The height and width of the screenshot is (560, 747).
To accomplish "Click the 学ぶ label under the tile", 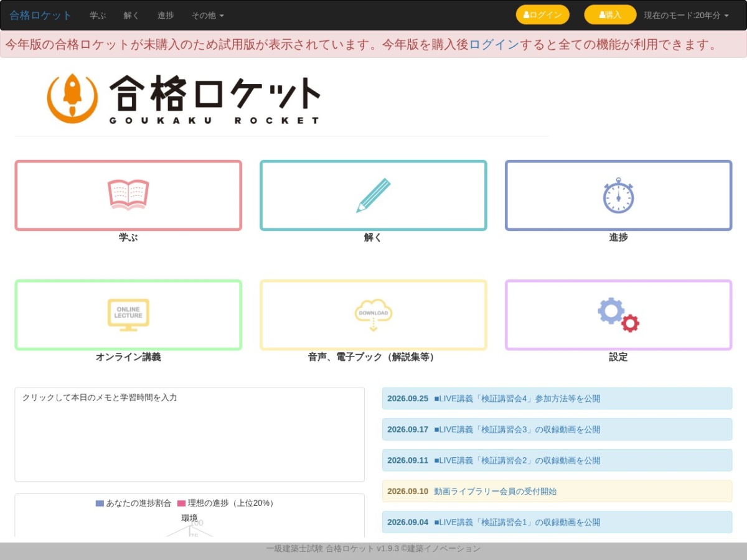I will coord(128,237).
